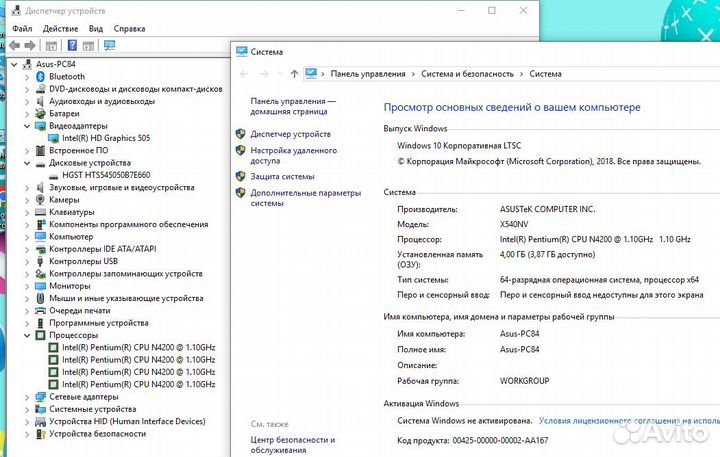Click the network adapters icon
Screen dimensions: 720x457
[40, 396]
